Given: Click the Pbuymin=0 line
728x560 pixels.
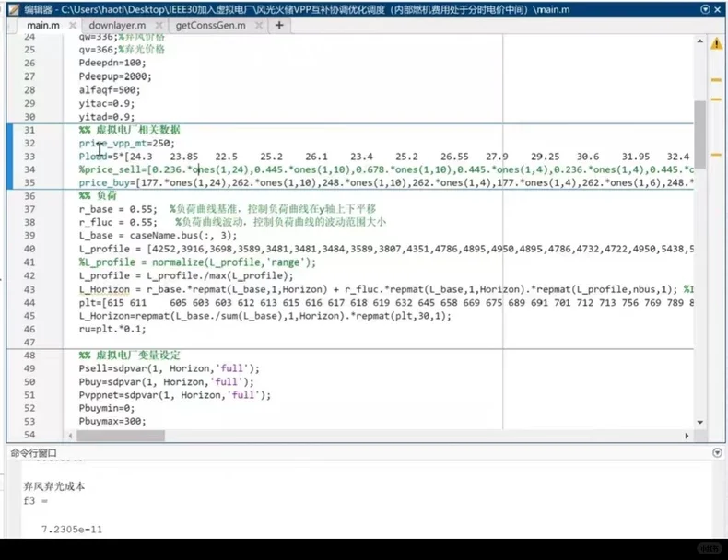Looking at the screenshot, I should click(x=107, y=408).
